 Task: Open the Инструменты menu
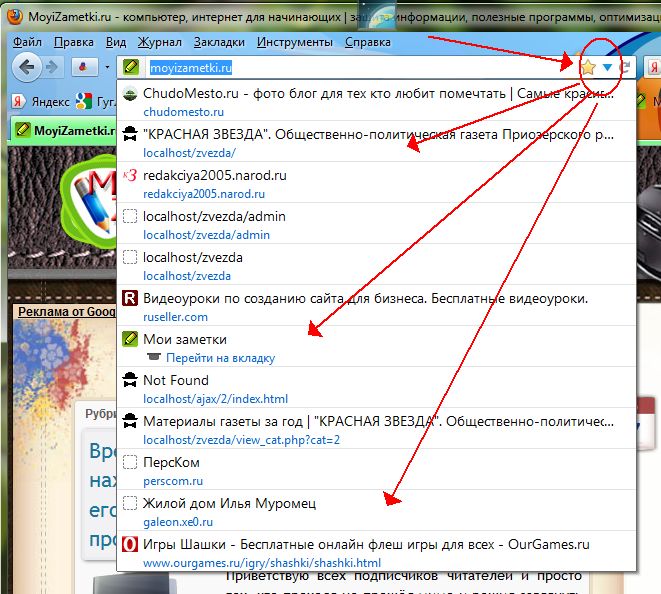pos(295,42)
